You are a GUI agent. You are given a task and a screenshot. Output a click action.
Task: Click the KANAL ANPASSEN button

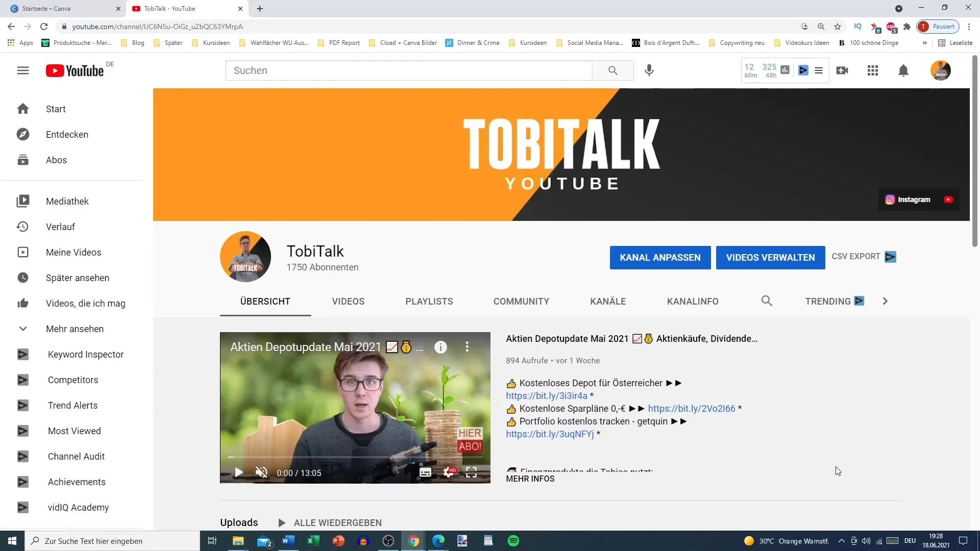click(x=660, y=257)
